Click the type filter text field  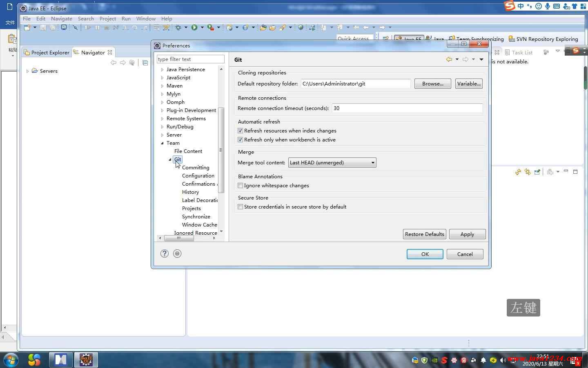pos(191,59)
